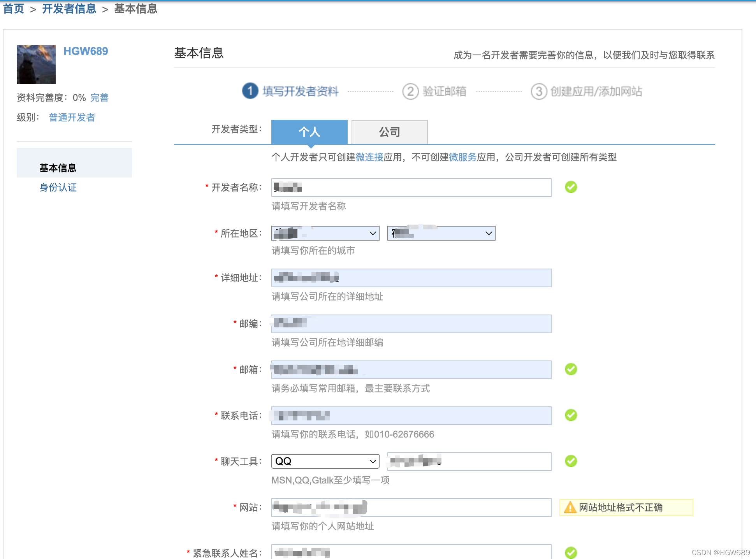The height and width of the screenshot is (559, 756).
Task: Select the 个人 developer type tab
Action: tap(309, 132)
